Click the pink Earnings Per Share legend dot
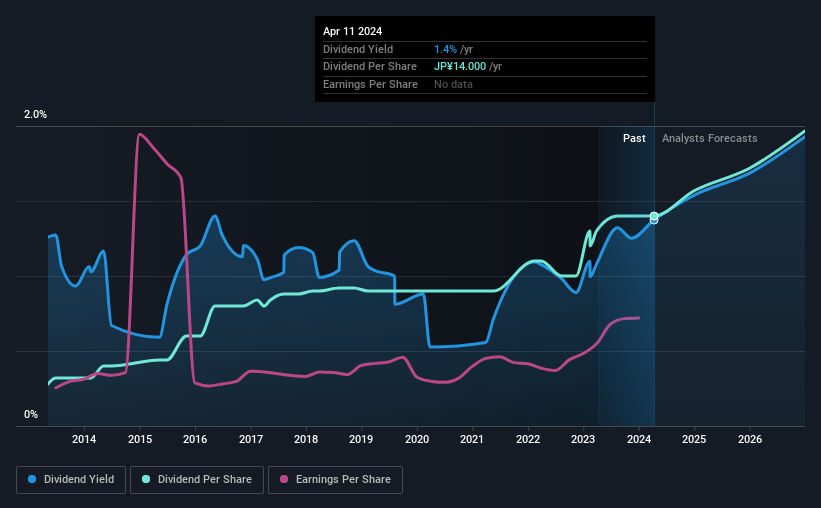Viewport: 821px width, 508px height. (x=284, y=479)
